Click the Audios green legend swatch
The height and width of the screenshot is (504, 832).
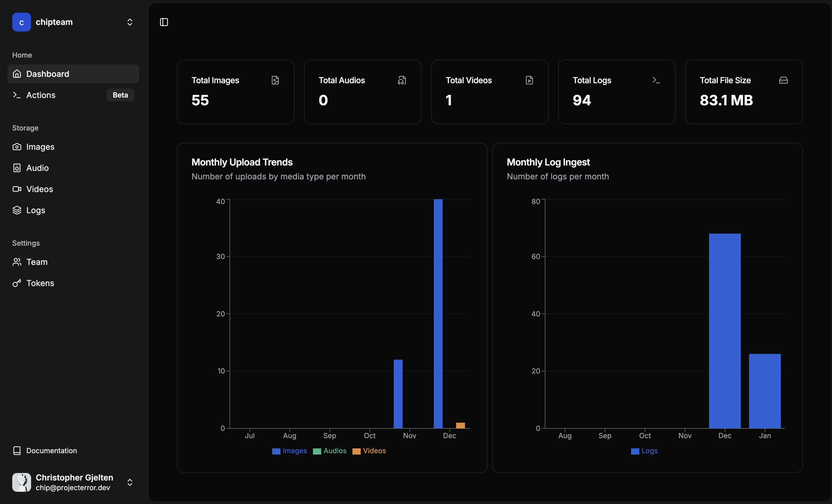[317, 451]
